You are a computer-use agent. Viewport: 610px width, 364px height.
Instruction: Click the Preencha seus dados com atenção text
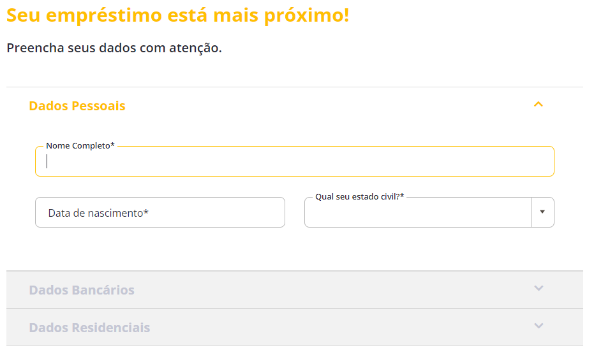114,48
